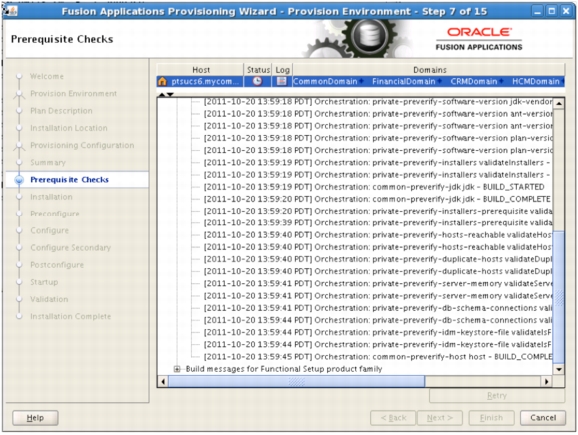Select 13:59:39 private-preverify-installers-prerequisite log line

pyautogui.click(x=378, y=222)
